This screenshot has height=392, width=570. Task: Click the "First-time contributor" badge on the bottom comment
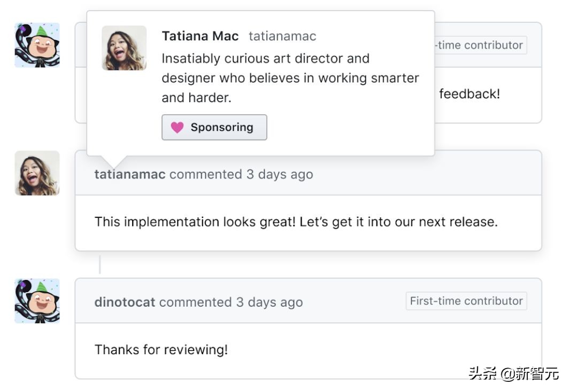click(x=466, y=301)
